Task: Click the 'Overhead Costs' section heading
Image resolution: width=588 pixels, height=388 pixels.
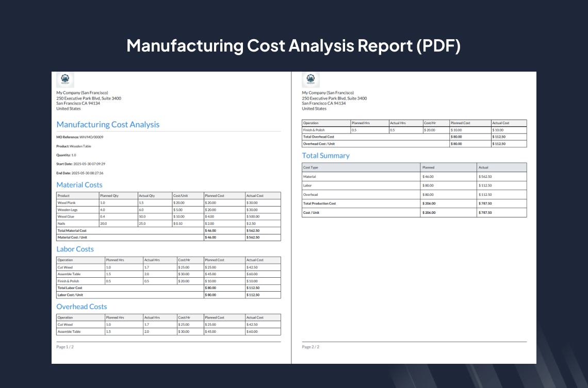Action: 81,307
